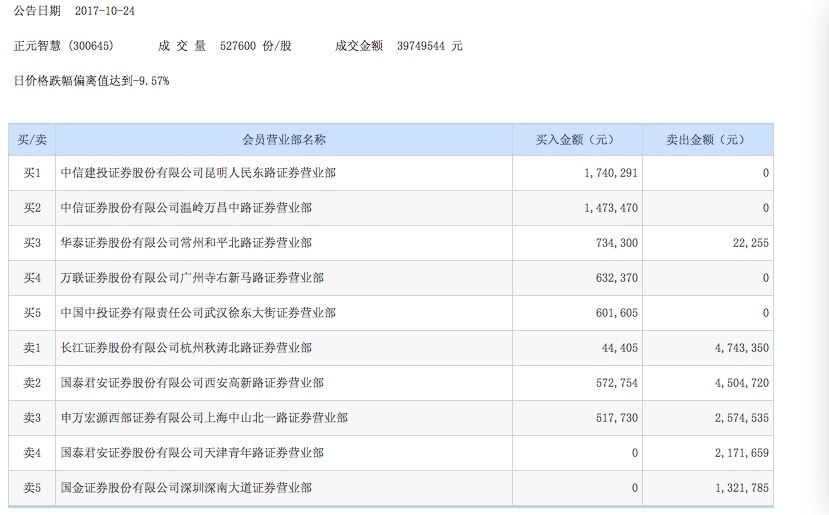The height and width of the screenshot is (515, 829).
Task: Select sell amount 2,574,535
Action: [x=742, y=417]
